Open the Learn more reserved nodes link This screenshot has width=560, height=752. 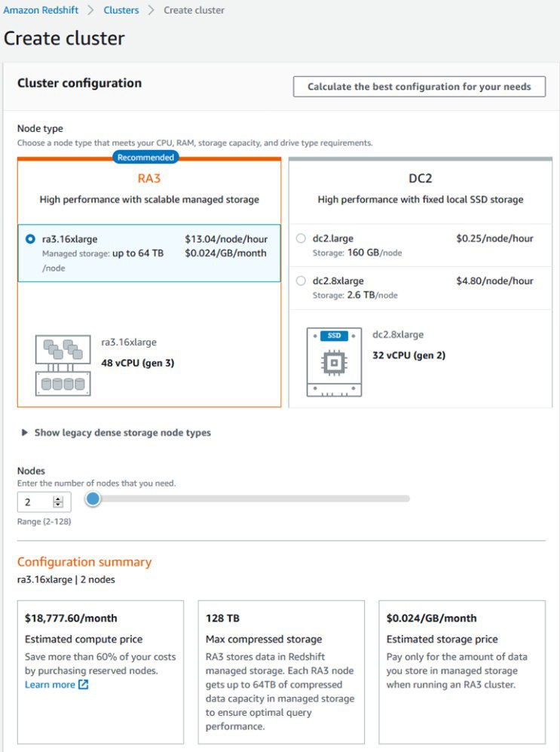click(x=50, y=685)
